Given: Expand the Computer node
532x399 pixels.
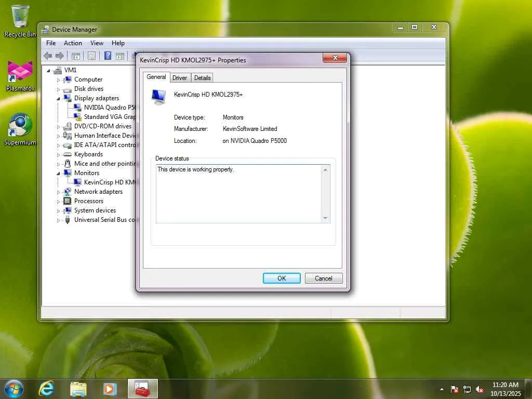Looking at the screenshot, I should coord(58,80).
